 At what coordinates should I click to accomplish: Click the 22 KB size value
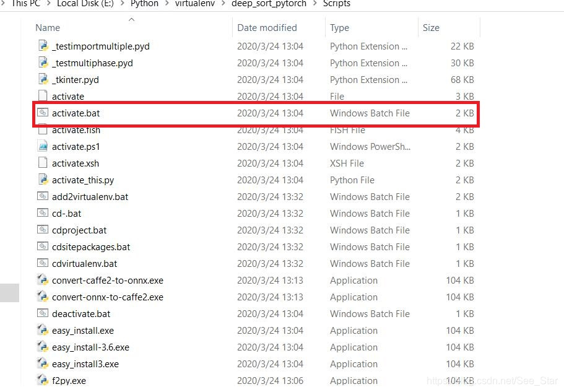pyautogui.click(x=462, y=46)
